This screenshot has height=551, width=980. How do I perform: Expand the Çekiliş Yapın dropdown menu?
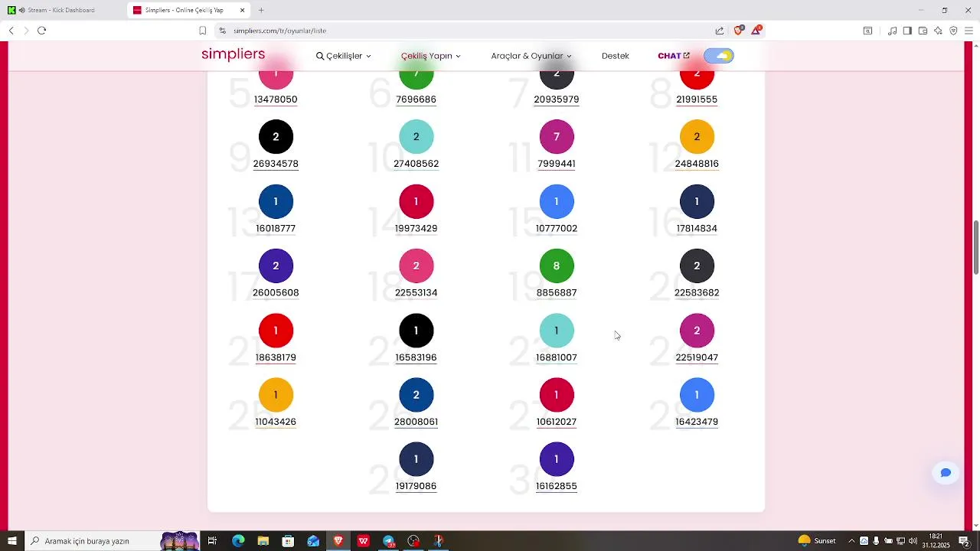[x=430, y=56]
